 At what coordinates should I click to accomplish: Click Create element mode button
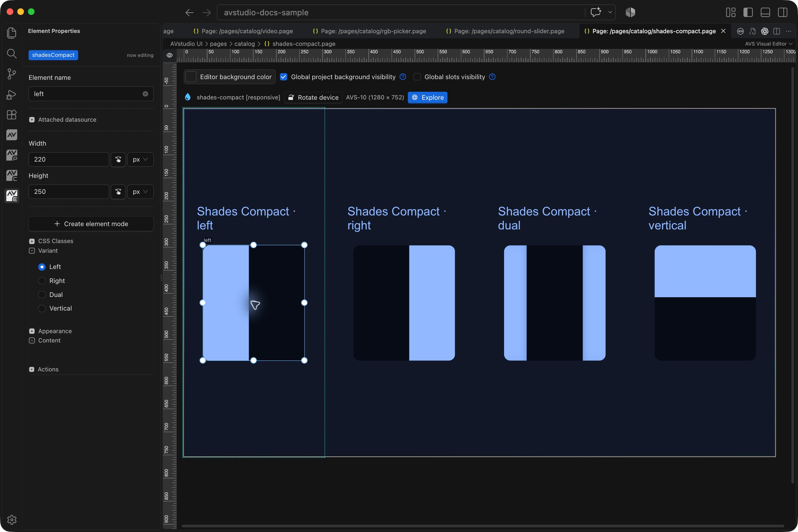tap(91, 224)
